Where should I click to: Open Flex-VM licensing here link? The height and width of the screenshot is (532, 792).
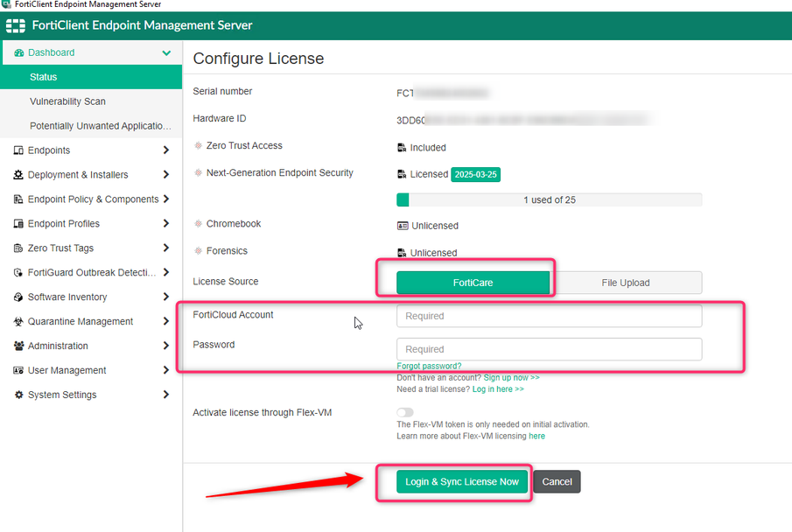(x=537, y=436)
